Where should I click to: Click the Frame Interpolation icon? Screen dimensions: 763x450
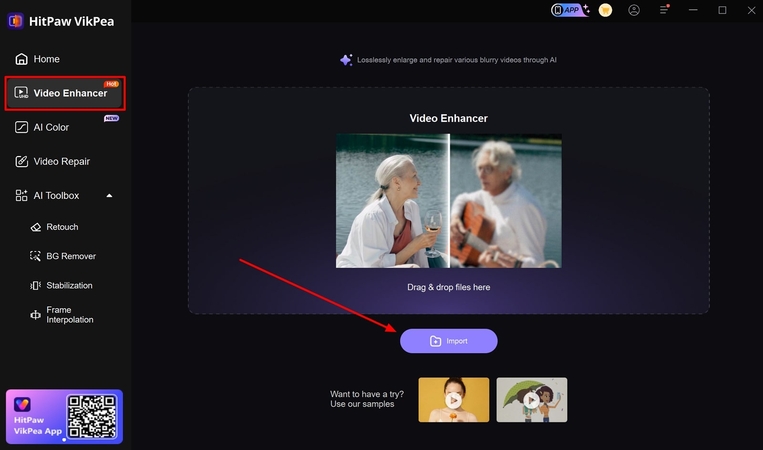click(36, 315)
